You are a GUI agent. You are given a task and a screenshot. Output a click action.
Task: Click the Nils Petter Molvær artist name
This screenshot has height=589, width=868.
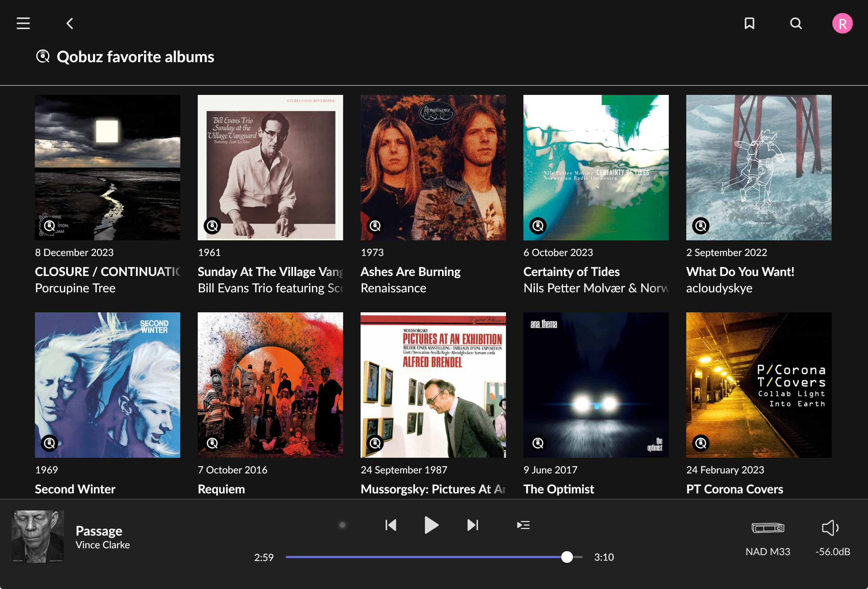596,288
